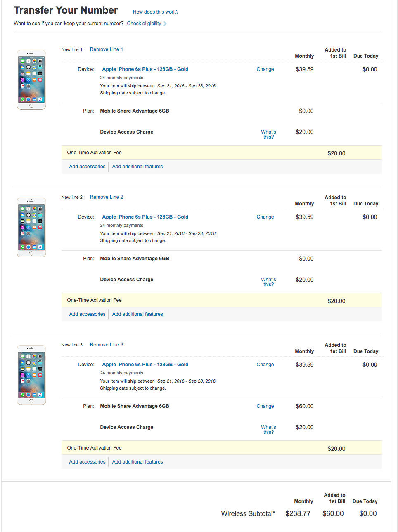This screenshot has height=532, width=398.
Task: Show 'What's this?' for line 2 access charge
Action: [268, 282]
